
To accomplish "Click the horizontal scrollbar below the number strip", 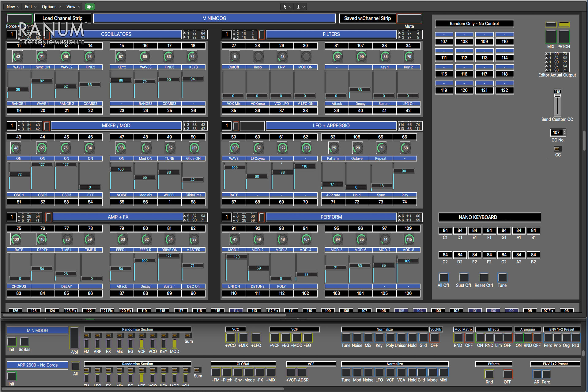I will point(144,315).
